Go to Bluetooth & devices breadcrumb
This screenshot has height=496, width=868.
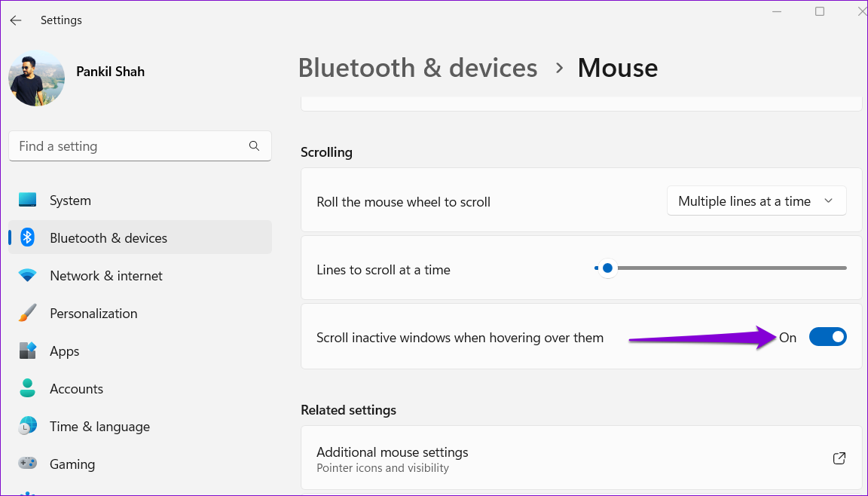418,68
